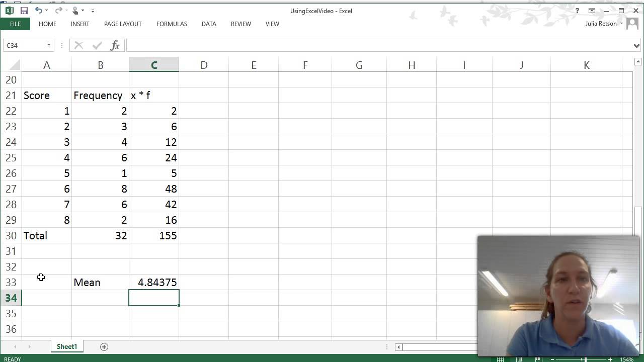The width and height of the screenshot is (644, 362).
Task: Select the 'x * f' header cell
Action: (x=154, y=96)
